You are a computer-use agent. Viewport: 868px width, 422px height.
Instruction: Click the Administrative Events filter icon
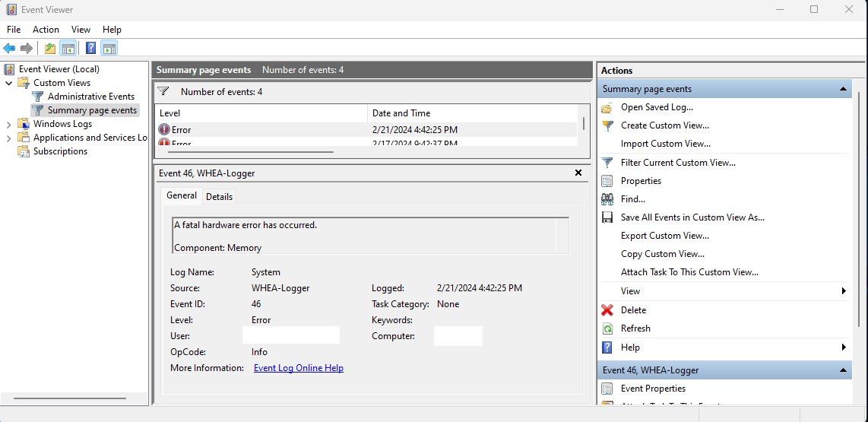click(x=38, y=97)
